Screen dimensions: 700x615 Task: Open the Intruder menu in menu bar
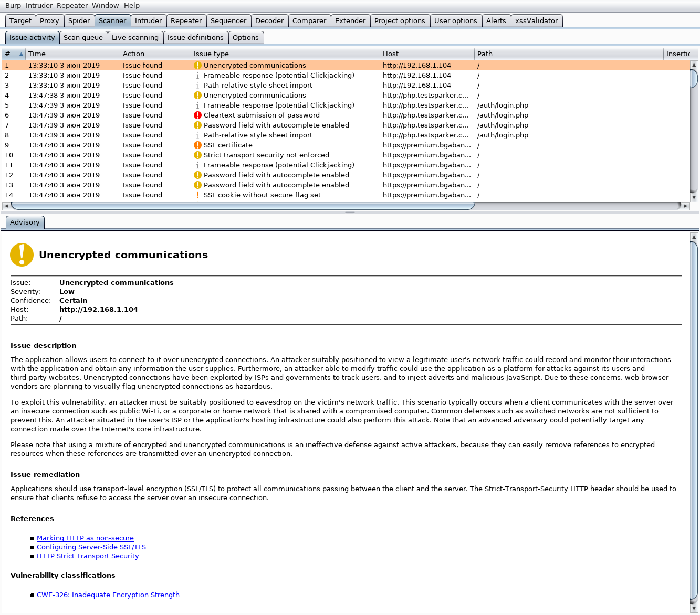pyautogui.click(x=39, y=6)
